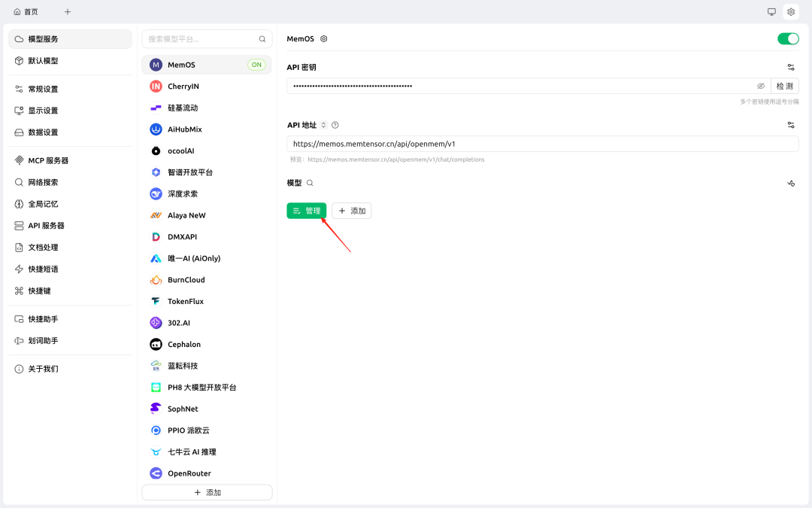Select DMXAPI provider
This screenshot has width=812, height=508.
(x=207, y=237)
